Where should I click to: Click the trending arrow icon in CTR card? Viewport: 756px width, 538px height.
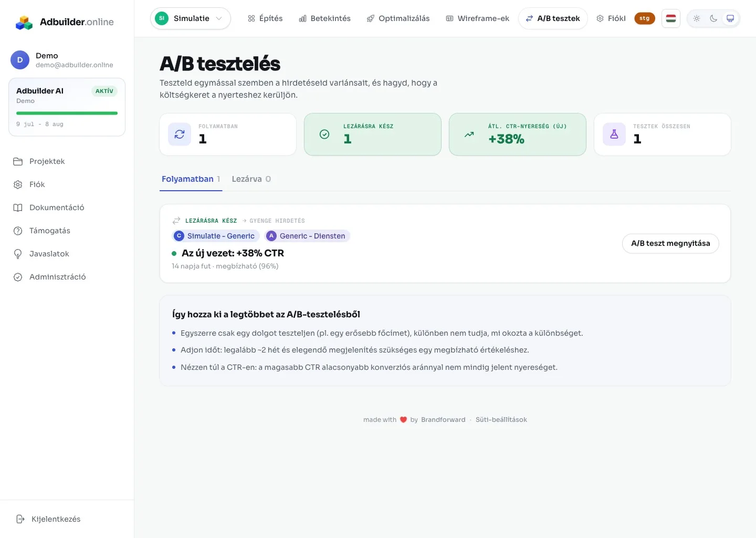[x=469, y=134]
